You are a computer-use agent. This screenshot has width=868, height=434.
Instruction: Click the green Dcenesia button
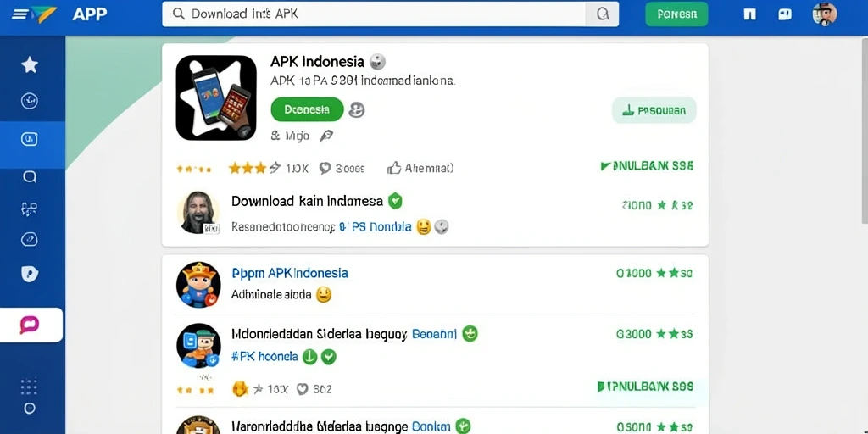click(307, 109)
